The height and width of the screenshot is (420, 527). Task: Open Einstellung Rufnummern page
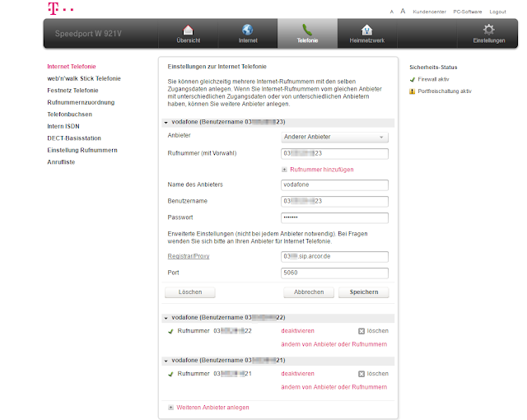coord(82,150)
